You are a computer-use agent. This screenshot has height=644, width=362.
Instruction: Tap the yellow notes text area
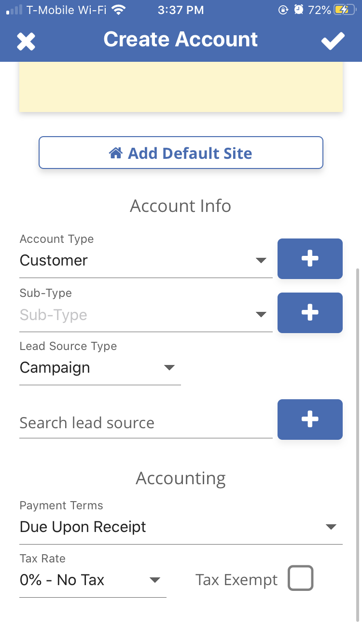[x=181, y=87]
